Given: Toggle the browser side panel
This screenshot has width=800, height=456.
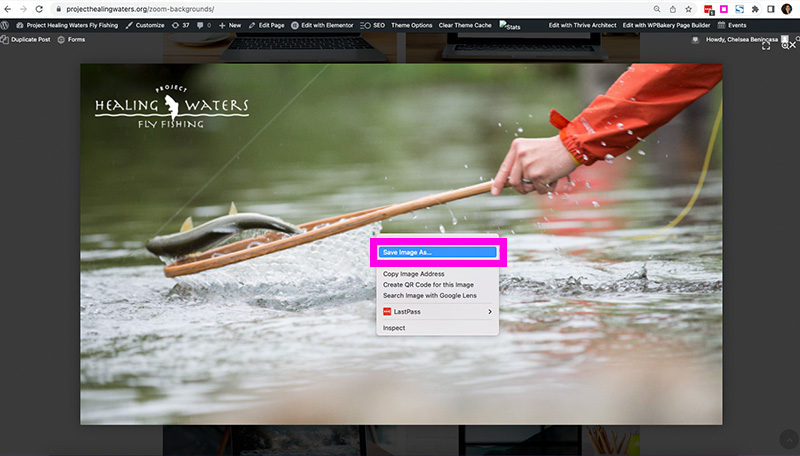Looking at the screenshot, I should point(771,9).
